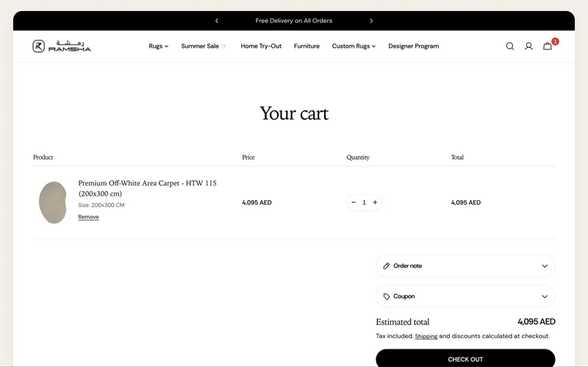The image size is (588, 367).
Task: Go to Home Try-Out
Action: coord(261,46)
